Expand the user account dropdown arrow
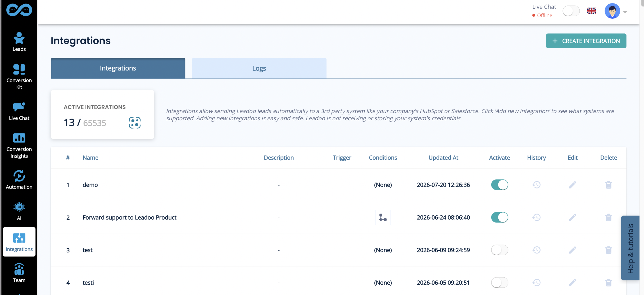The image size is (644, 295). point(625,12)
